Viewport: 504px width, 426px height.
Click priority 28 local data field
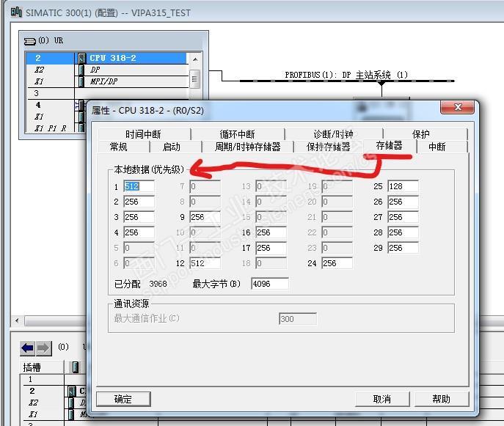pyautogui.click(x=403, y=232)
